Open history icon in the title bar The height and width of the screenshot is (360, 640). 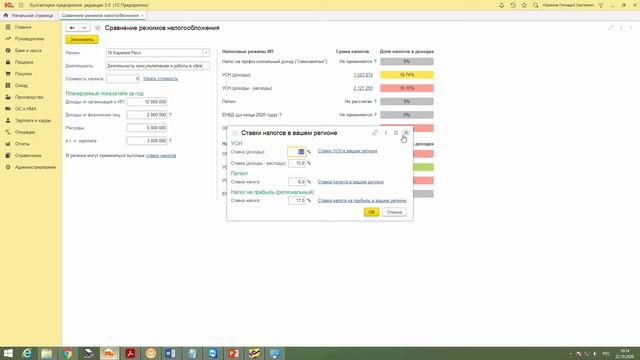513,5
